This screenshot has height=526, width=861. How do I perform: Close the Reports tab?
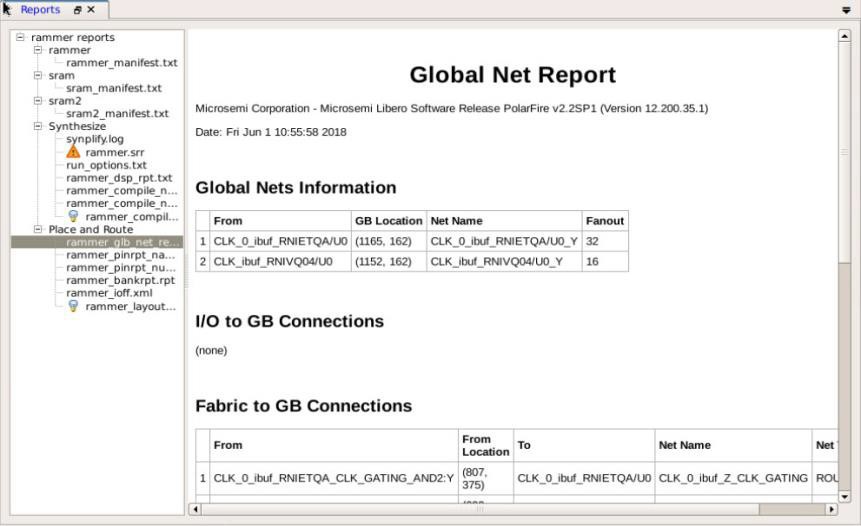pos(91,10)
